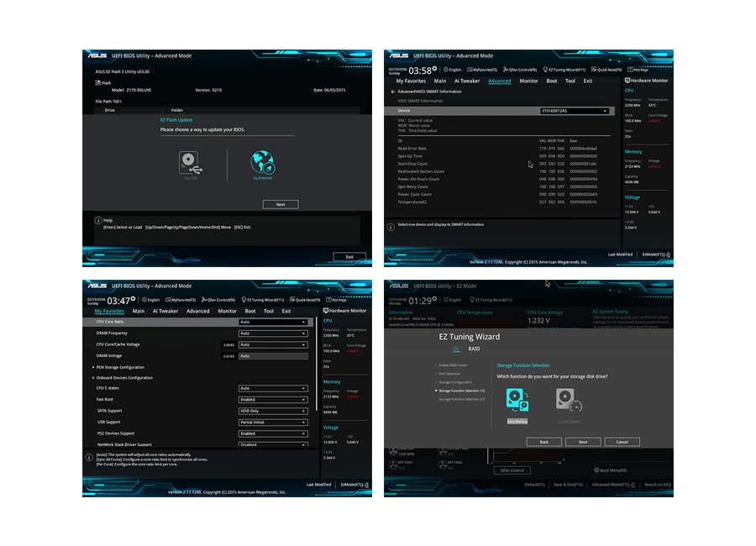Click the settings gear beside the 03:58 clock
Viewport: 756px width, 546px height.
pyautogui.click(x=434, y=69)
